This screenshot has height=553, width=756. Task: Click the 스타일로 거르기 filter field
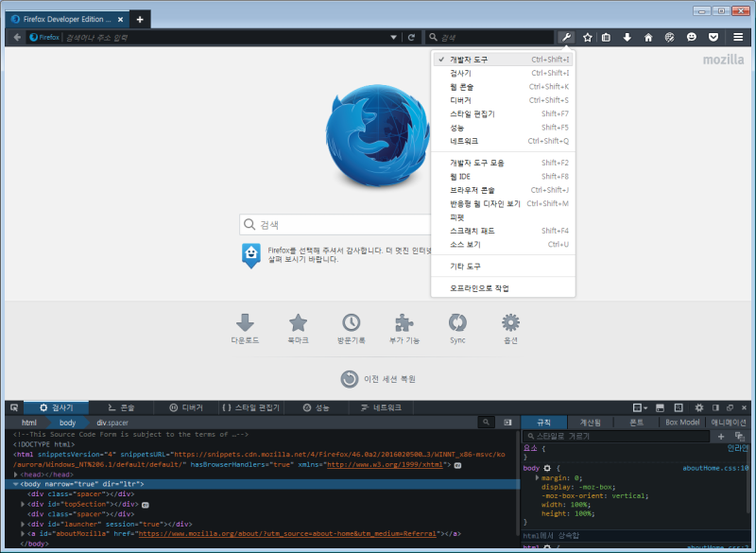click(x=617, y=437)
